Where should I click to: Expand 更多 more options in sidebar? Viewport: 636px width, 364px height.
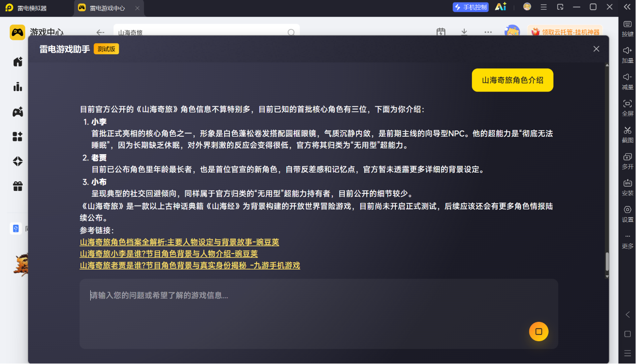tap(627, 241)
